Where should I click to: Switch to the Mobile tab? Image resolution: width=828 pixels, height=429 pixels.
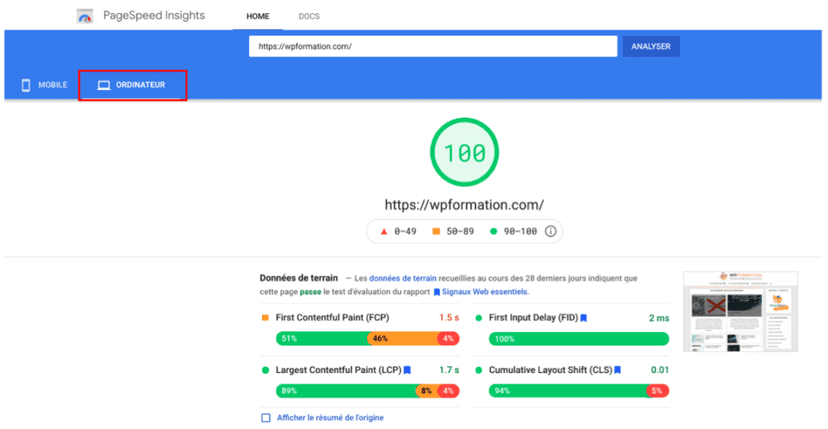(x=43, y=85)
